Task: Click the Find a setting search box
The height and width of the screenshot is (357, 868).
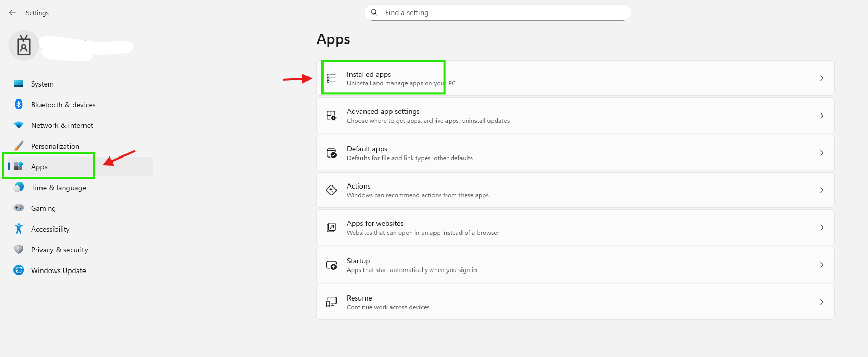Action: click(498, 12)
